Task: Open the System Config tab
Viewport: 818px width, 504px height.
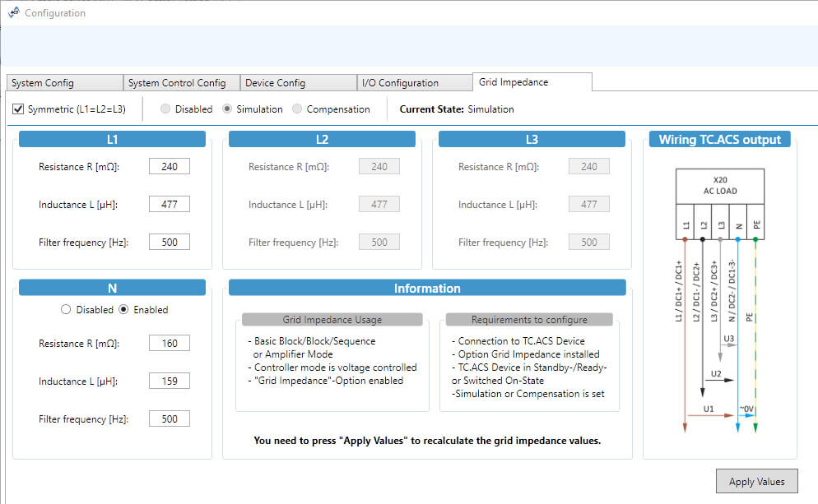Action: [43, 83]
